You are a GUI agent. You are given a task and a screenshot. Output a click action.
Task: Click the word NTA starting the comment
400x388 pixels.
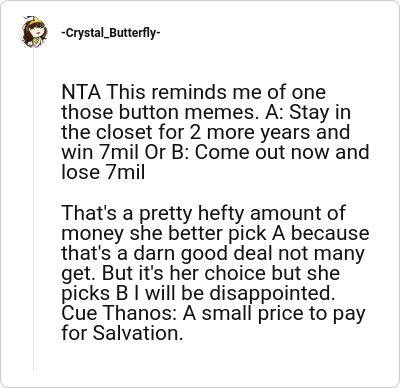click(81, 92)
